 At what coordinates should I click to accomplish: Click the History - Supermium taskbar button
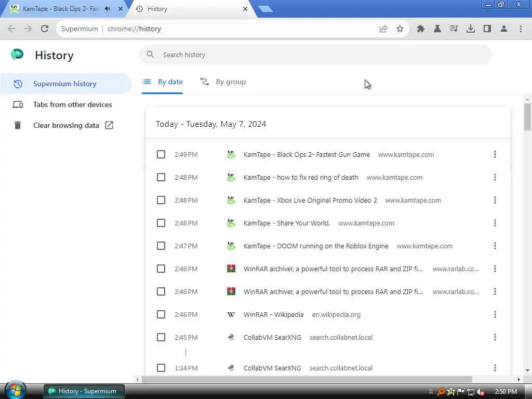coord(84,391)
